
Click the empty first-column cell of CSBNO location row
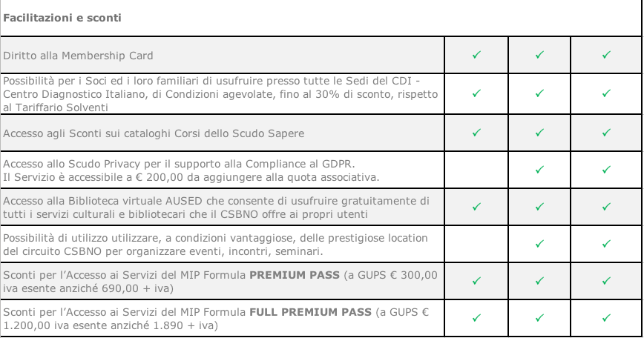tap(476, 244)
